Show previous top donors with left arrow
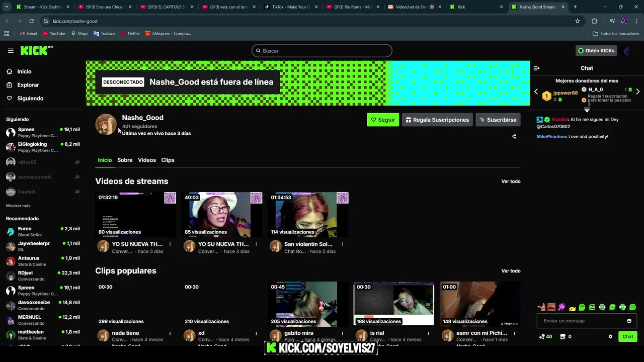The height and width of the screenshot is (362, 644). click(536, 92)
